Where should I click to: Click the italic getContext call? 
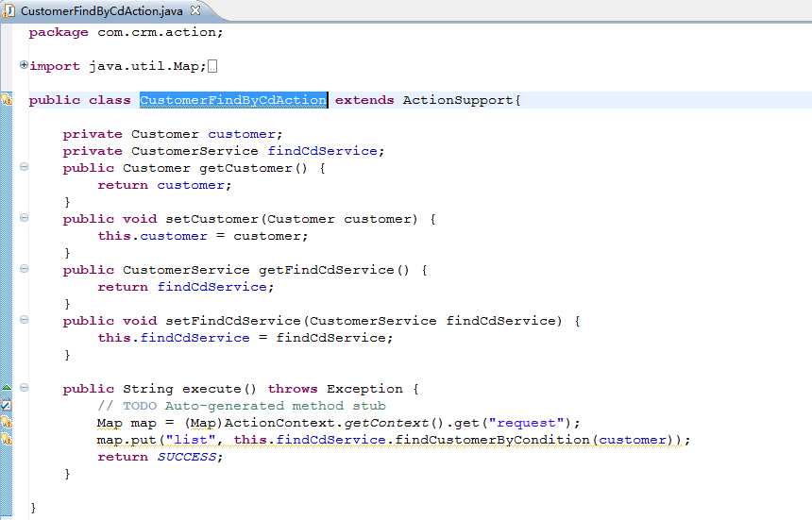pos(386,423)
